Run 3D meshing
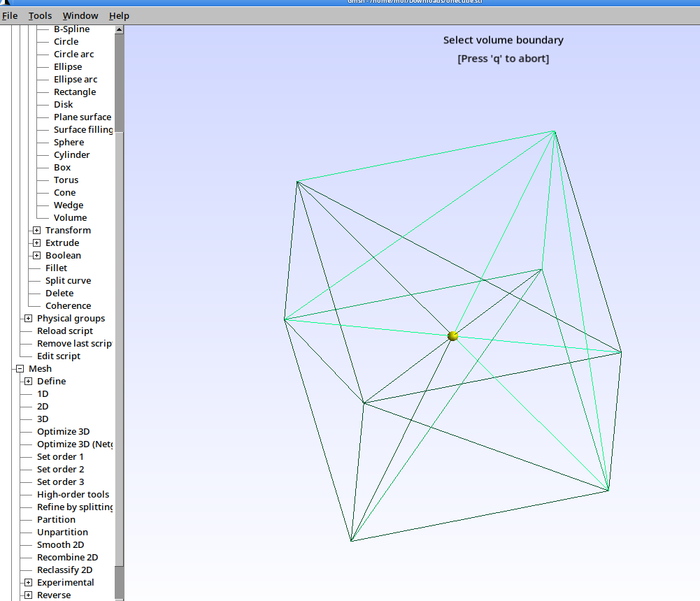 tap(43, 419)
